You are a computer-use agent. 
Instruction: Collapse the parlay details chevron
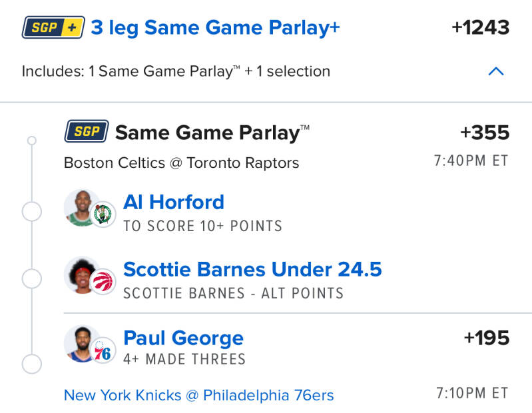click(496, 71)
